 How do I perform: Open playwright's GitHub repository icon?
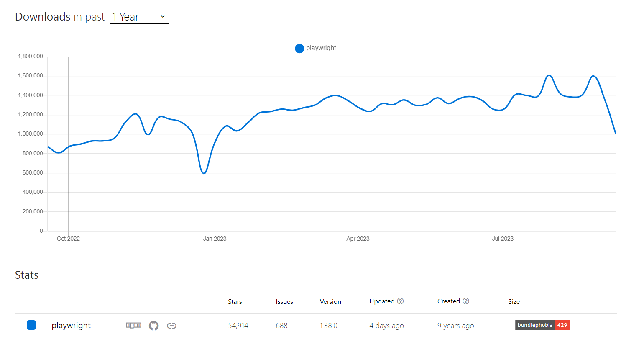point(154,326)
